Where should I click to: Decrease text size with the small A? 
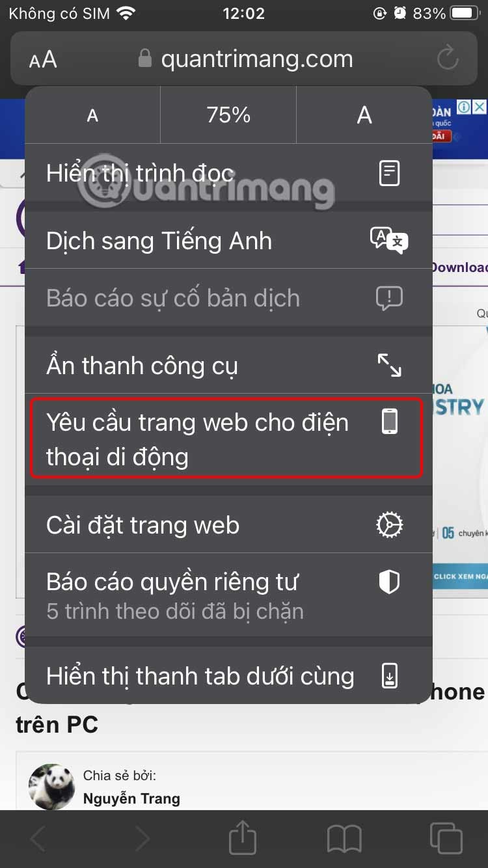[92, 115]
